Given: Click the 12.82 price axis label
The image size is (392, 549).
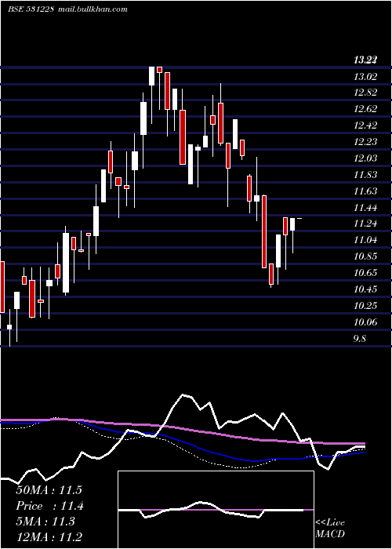Looking at the screenshot, I should click(365, 93).
